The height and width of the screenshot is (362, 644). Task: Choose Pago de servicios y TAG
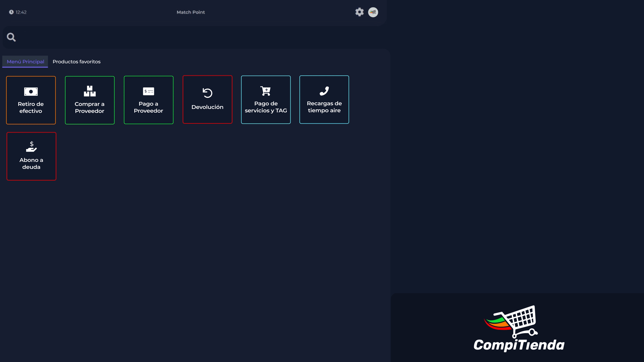(x=266, y=107)
